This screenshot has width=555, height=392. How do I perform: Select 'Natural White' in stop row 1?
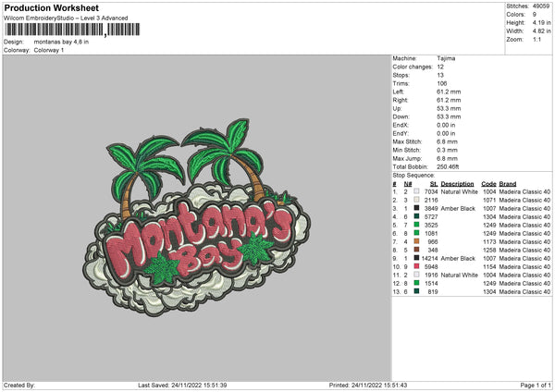(460, 191)
